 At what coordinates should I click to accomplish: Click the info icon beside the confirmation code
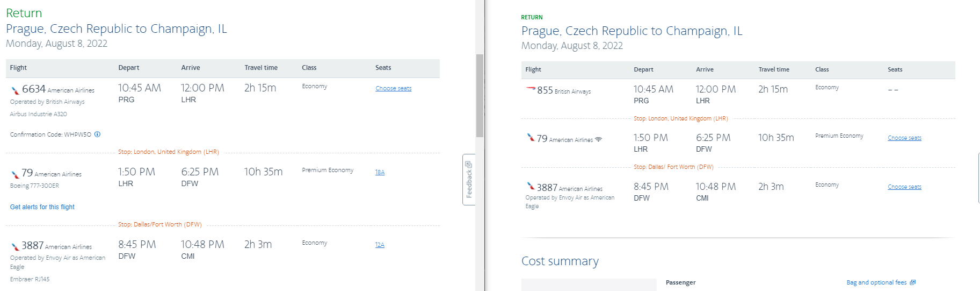(97, 134)
